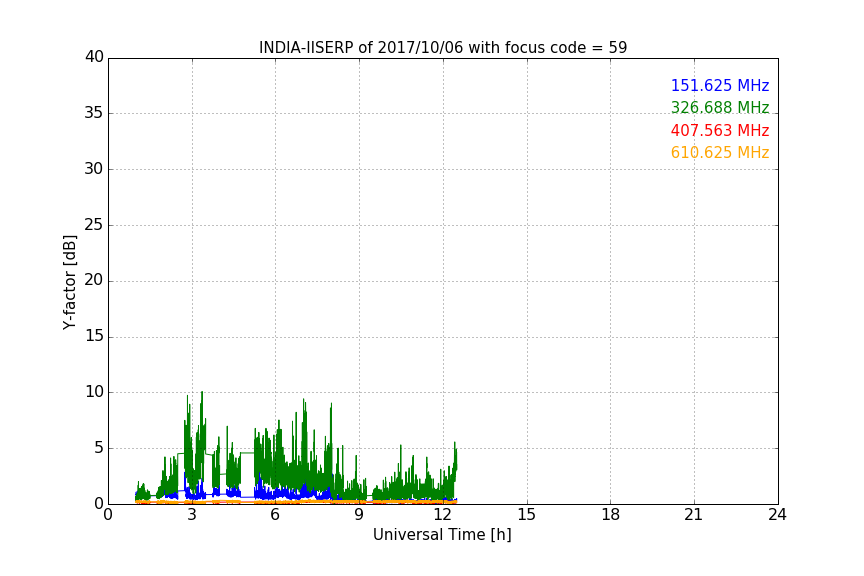Select the 151.625 MHz legend label
The height and width of the screenshot is (576, 864).
coord(720,85)
